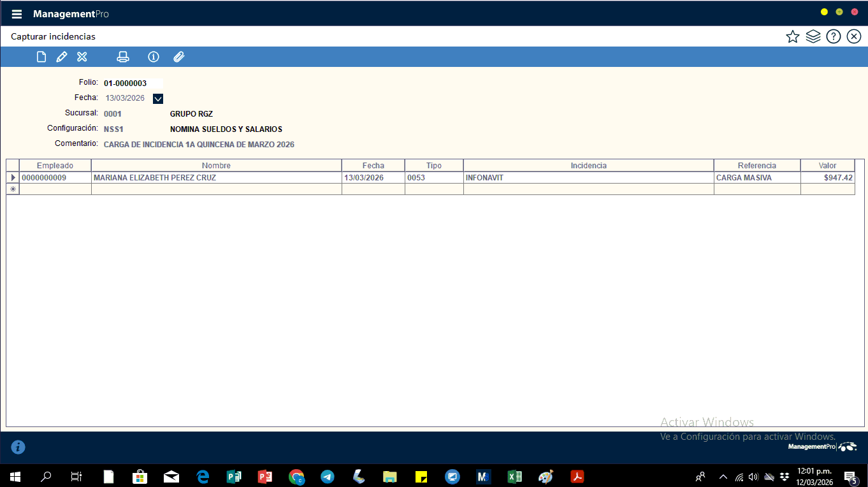Click the Delete X toolbar icon
Screen dimensions: 868x487
pos(82,57)
